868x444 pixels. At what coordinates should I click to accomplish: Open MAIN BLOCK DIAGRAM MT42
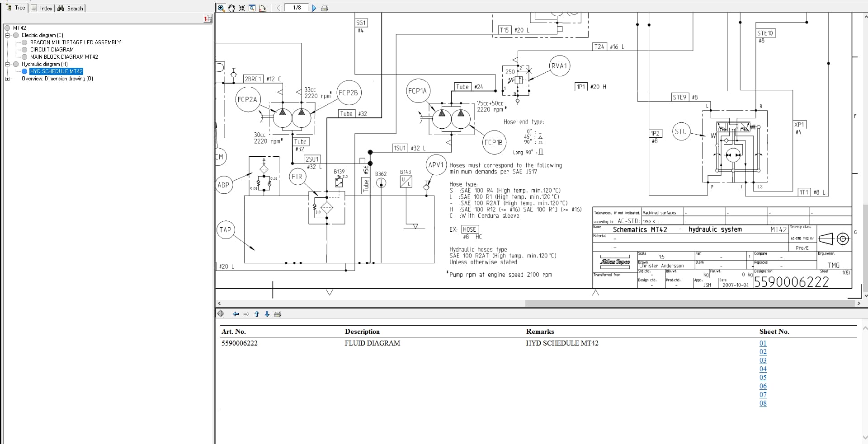(64, 57)
